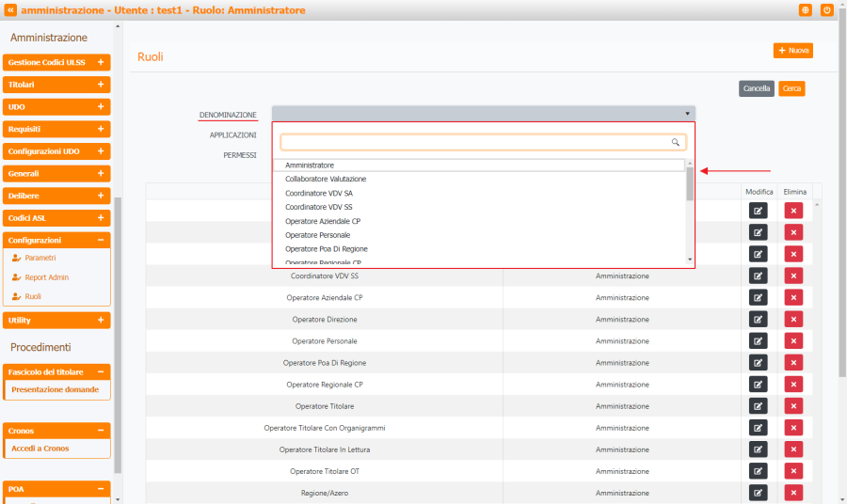Screen dimensions: 847x504
Task: Expand the Gestione Codici ULSS section
Action: [100, 62]
